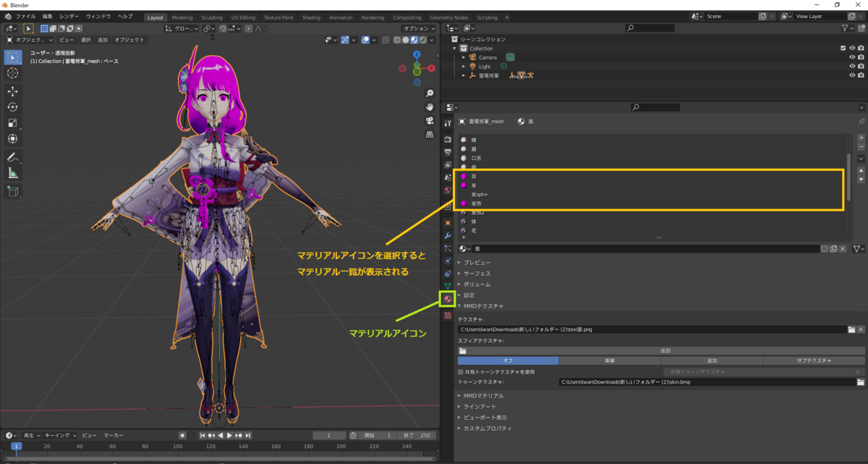868x464 pixels.
Task: Expand the プレビュー panel
Action: pos(477,262)
